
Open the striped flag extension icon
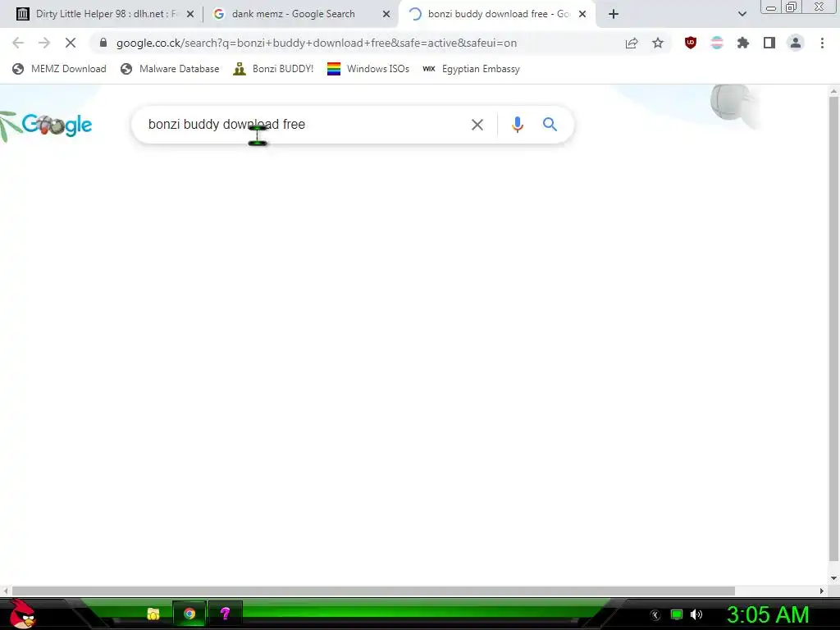click(717, 43)
